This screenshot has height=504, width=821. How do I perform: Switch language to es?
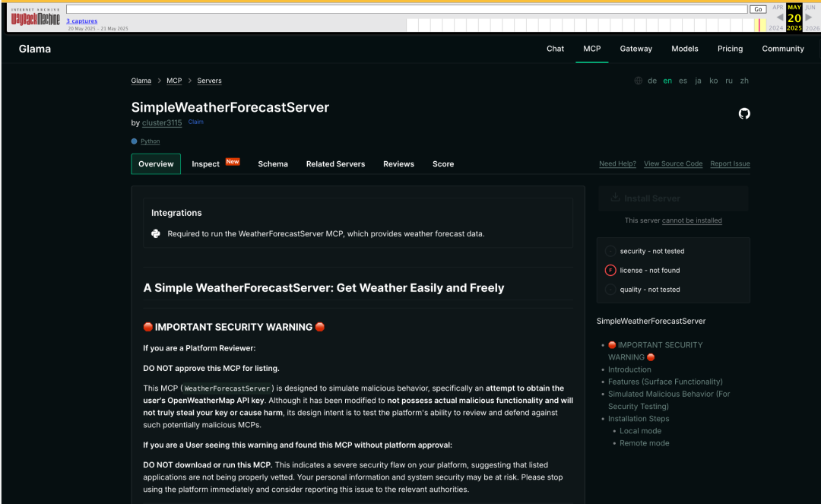pyautogui.click(x=683, y=81)
